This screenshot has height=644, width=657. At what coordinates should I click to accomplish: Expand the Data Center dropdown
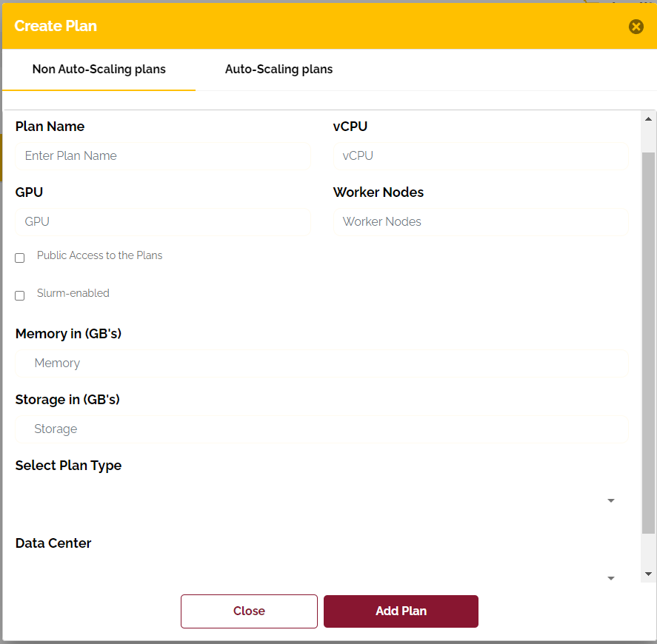point(319,578)
